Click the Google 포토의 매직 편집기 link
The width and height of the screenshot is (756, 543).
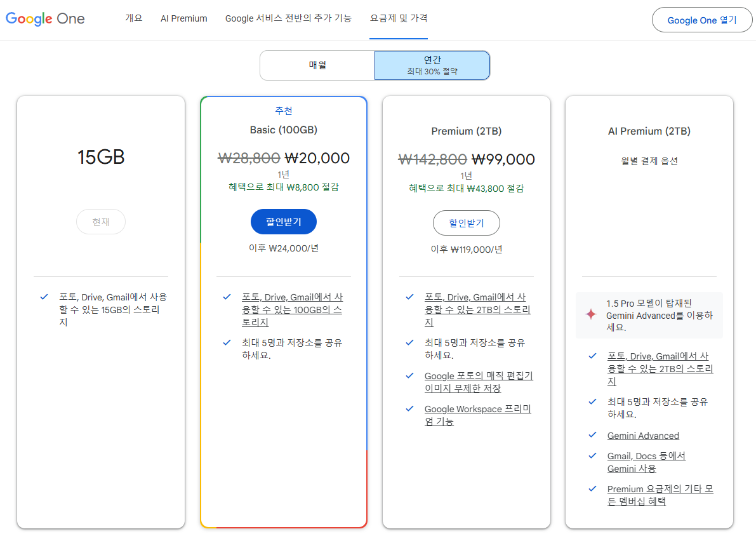[x=478, y=382]
